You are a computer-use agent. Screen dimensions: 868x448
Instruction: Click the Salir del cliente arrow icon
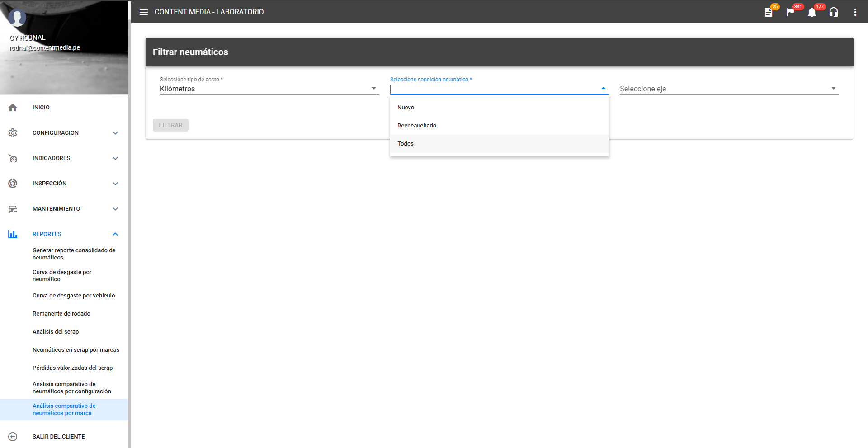click(13, 437)
